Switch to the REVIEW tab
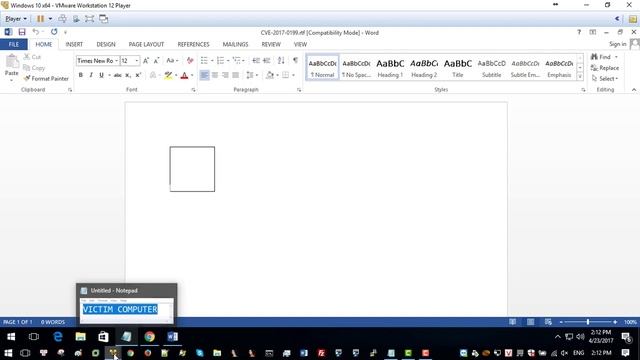Image resolution: width=640 pixels, height=360 pixels. (271, 44)
